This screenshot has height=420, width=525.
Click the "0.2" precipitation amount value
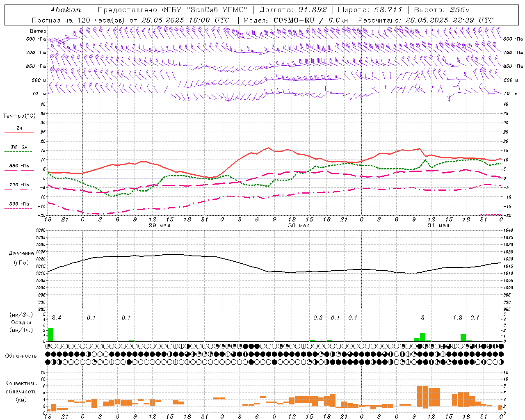[x=318, y=317]
